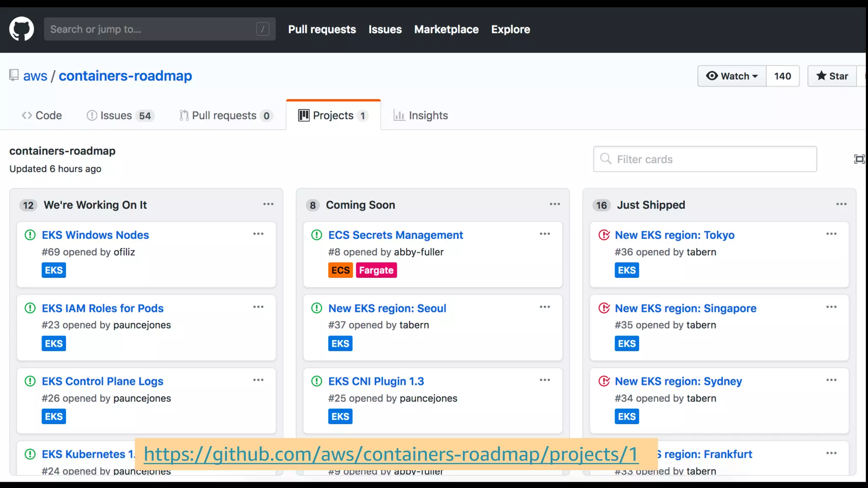The height and width of the screenshot is (488, 868).
Task: Open the containers-roadmap repository link
Action: pyautogui.click(x=125, y=76)
